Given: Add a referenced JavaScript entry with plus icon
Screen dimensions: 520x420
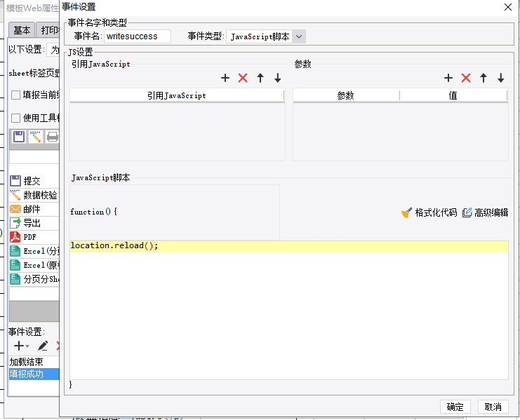Looking at the screenshot, I should click(225, 78).
